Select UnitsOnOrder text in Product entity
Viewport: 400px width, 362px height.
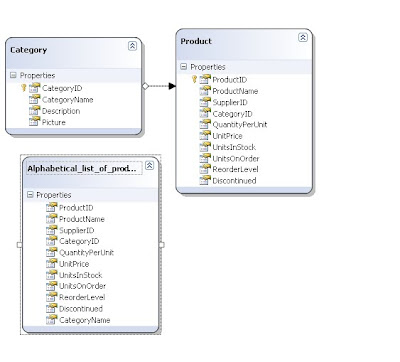[x=236, y=159]
